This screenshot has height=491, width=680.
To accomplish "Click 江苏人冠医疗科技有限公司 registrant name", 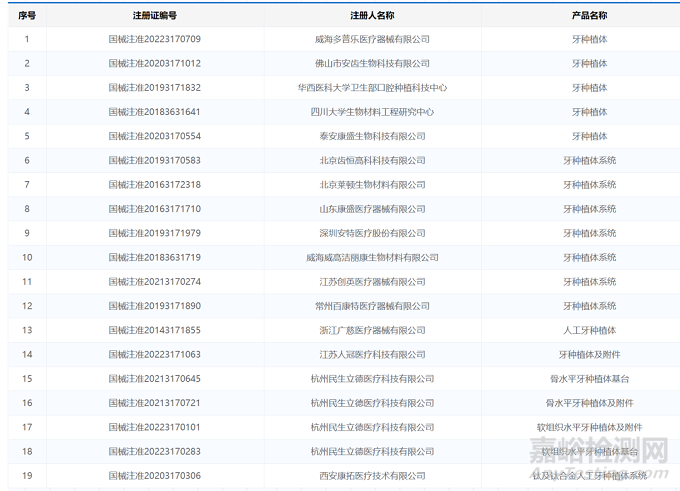I will pyautogui.click(x=372, y=354).
